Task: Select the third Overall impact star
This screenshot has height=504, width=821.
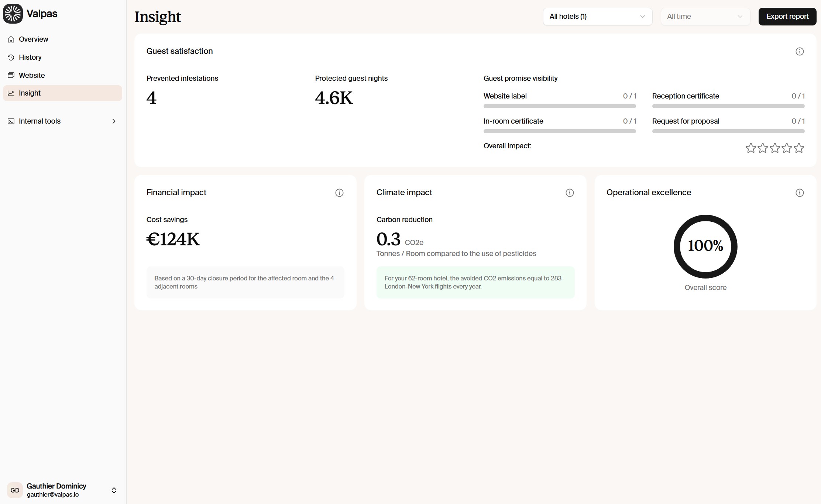Action: (774, 148)
